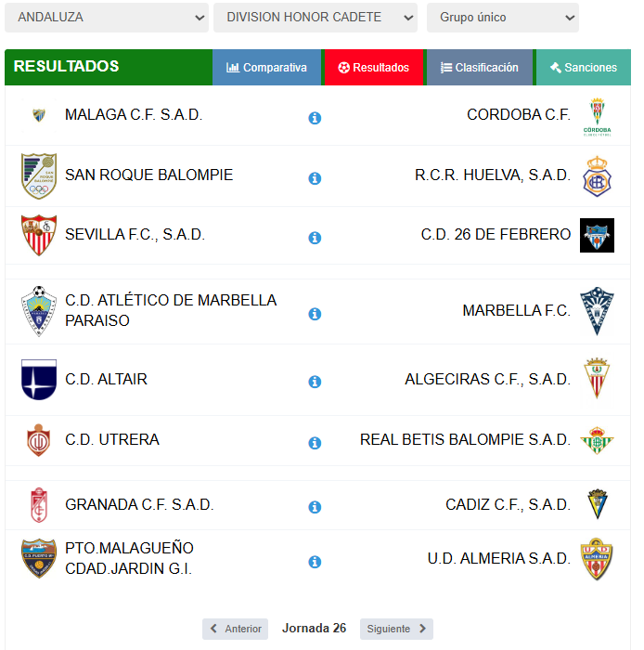Image resolution: width=644 pixels, height=650 pixels.
Task: Show info for C.D. Altair vs Algeciras
Action: (x=315, y=382)
